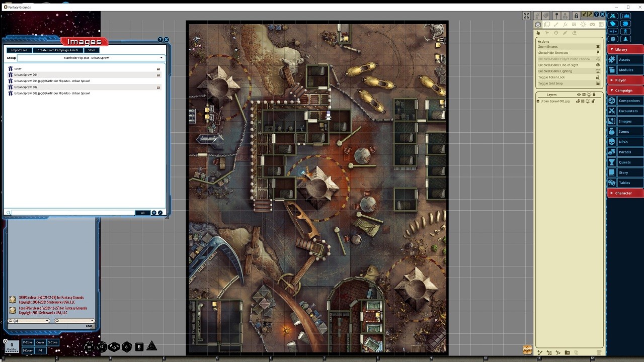Open the grid settings icon on the map toolbar
This screenshot has height=362, width=644.
coord(600,24)
